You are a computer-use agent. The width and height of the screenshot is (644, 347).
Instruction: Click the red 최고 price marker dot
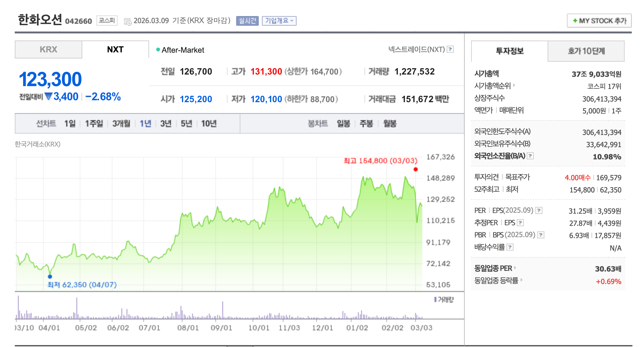point(416,169)
